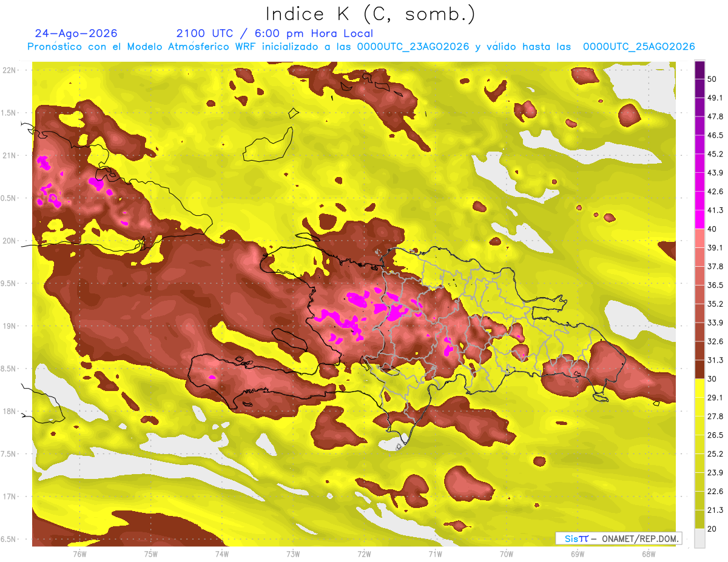Screen dimensions: 728x562
Task: Click the colorbar value 33.9
Action: pos(715,323)
